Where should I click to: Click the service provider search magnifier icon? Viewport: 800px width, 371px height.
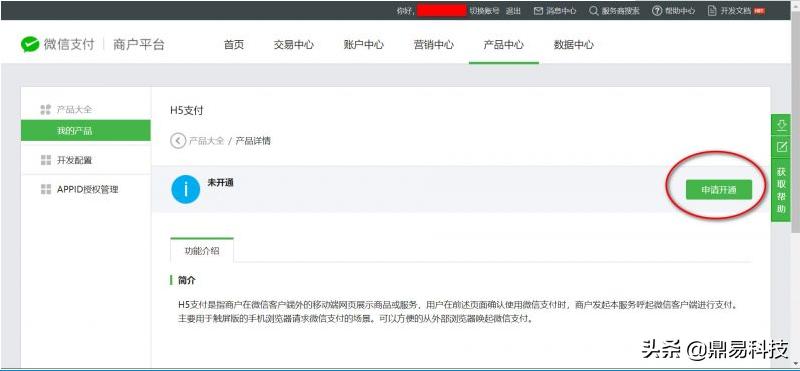coord(594,11)
